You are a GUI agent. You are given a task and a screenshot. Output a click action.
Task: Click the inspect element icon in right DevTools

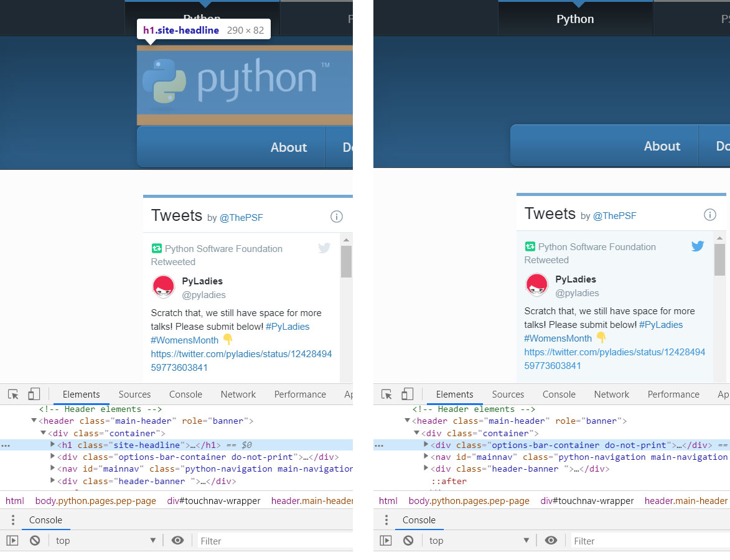pyautogui.click(x=386, y=394)
